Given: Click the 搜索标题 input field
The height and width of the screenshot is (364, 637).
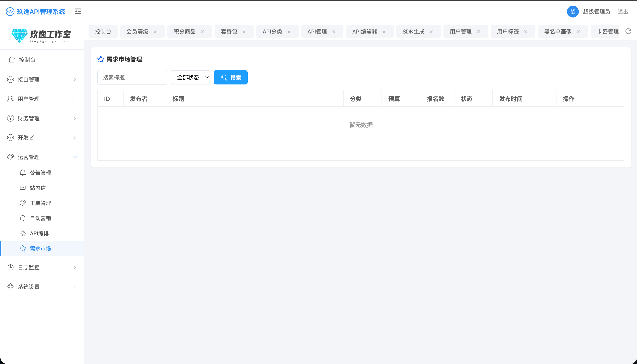Looking at the screenshot, I should [x=132, y=77].
